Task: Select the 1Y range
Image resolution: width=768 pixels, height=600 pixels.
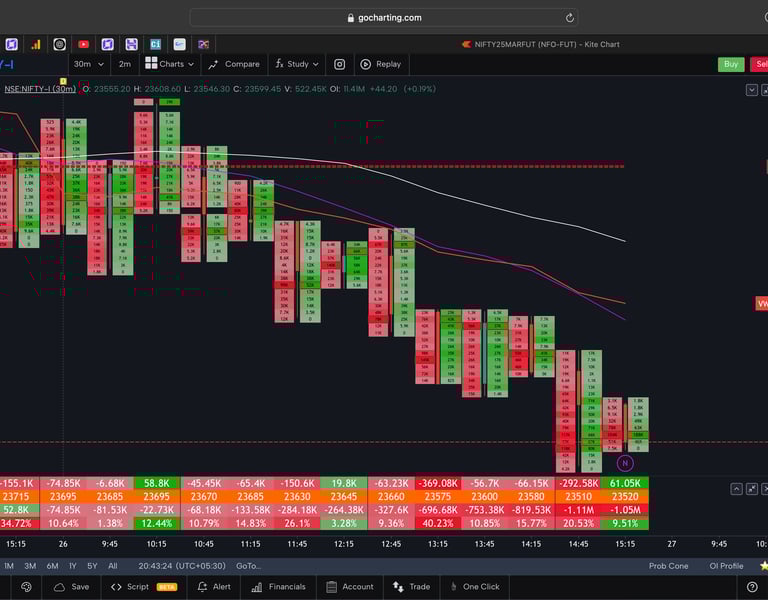Action: click(x=72, y=566)
